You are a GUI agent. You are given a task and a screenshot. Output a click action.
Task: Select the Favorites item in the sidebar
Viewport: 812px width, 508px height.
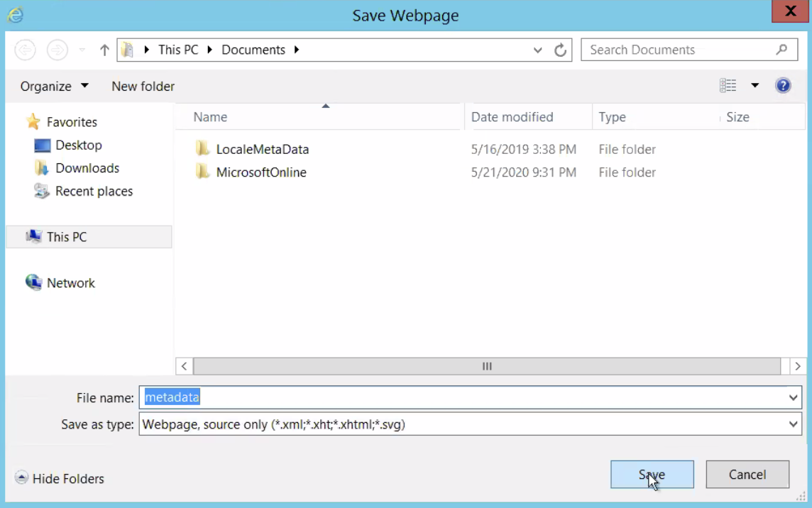70,121
